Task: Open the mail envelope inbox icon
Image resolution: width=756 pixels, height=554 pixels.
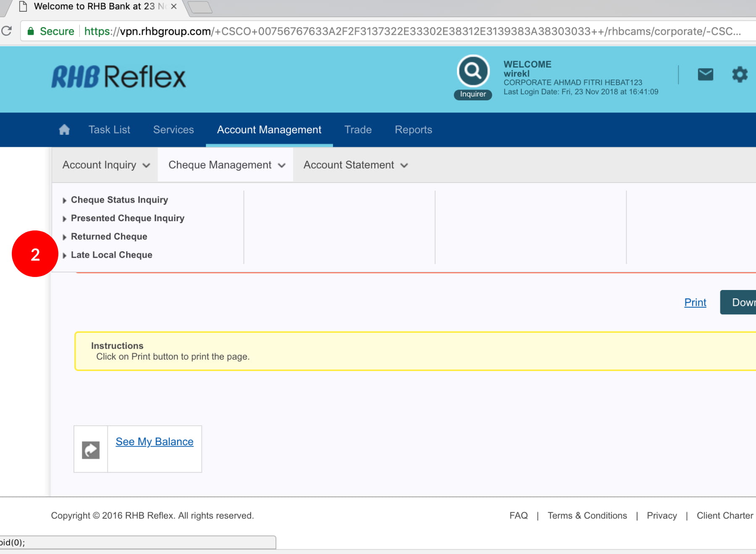Action: coord(705,75)
